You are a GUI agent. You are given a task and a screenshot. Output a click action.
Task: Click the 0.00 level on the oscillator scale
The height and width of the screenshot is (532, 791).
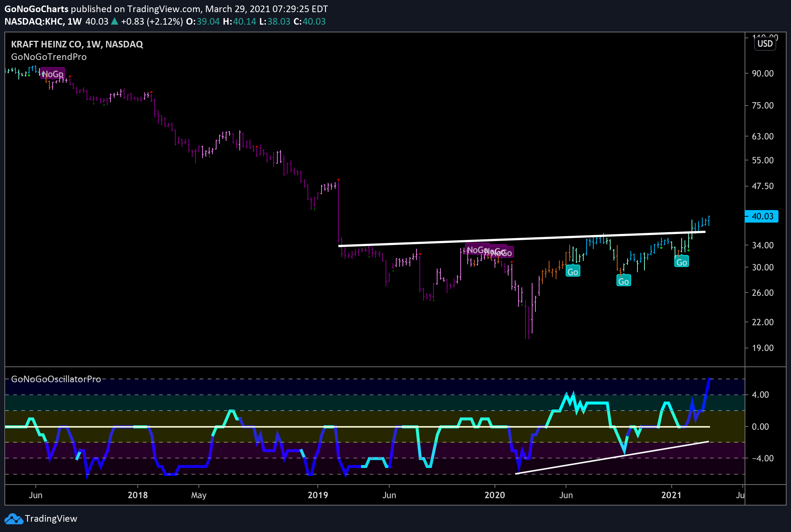coord(760,427)
